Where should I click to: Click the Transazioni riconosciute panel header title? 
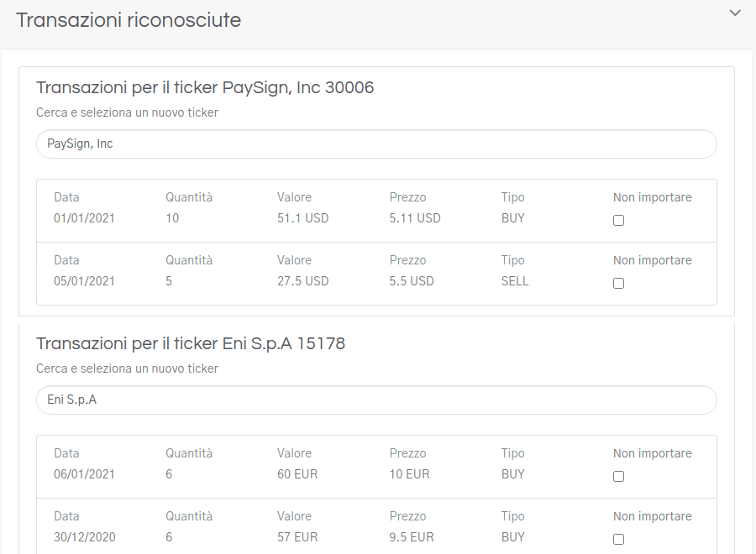click(129, 20)
